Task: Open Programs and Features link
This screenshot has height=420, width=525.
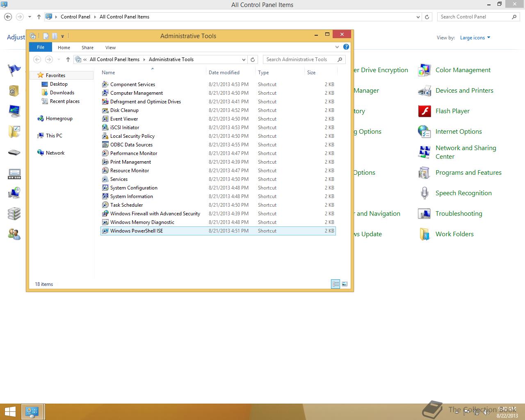Action: [468, 173]
